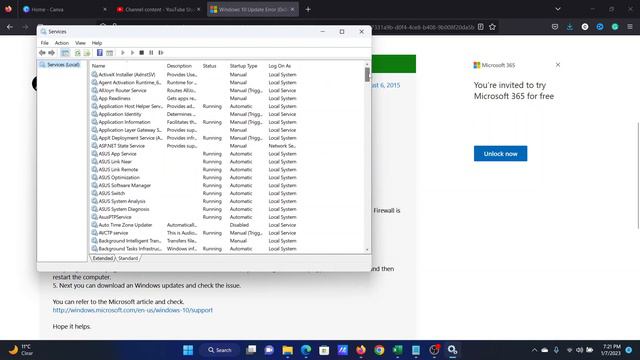Click the Stop Service square icon

[142, 53]
